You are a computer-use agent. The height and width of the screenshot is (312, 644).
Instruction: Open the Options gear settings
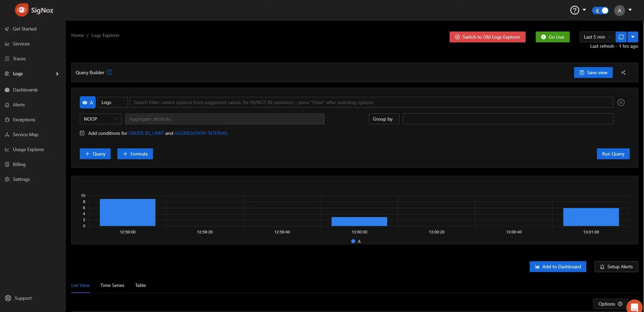pos(610,304)
